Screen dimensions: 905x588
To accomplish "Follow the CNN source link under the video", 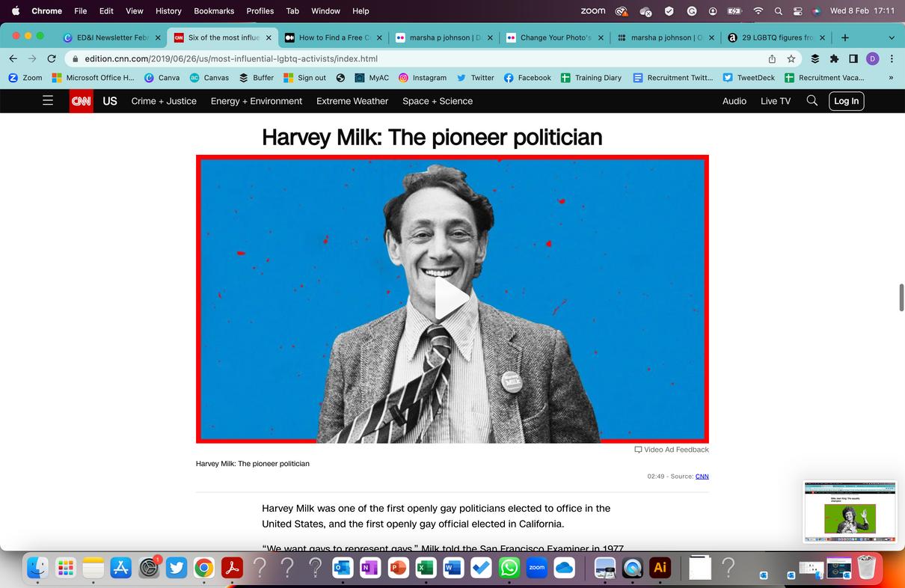I will [x=702, y=477].
